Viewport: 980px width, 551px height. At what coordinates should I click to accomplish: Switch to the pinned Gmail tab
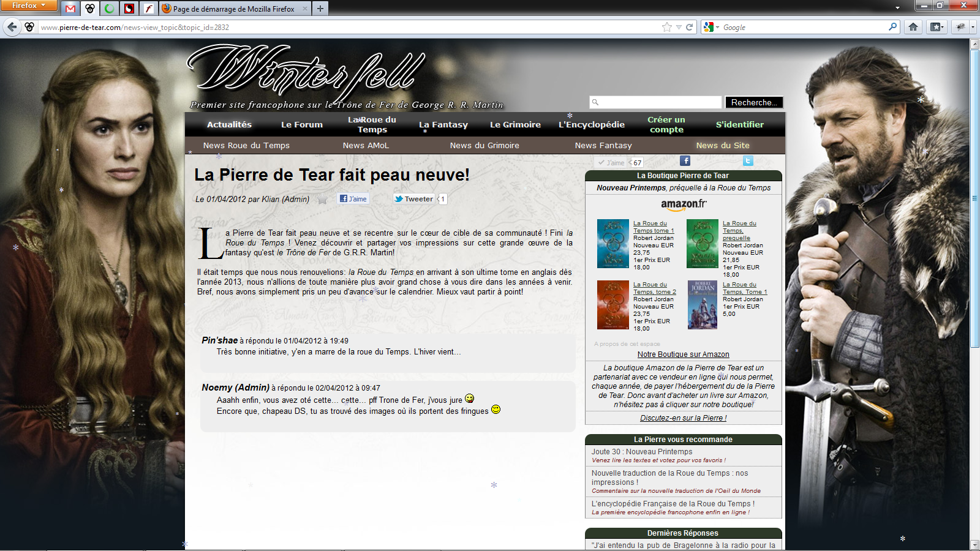click(x=70, y=9)
